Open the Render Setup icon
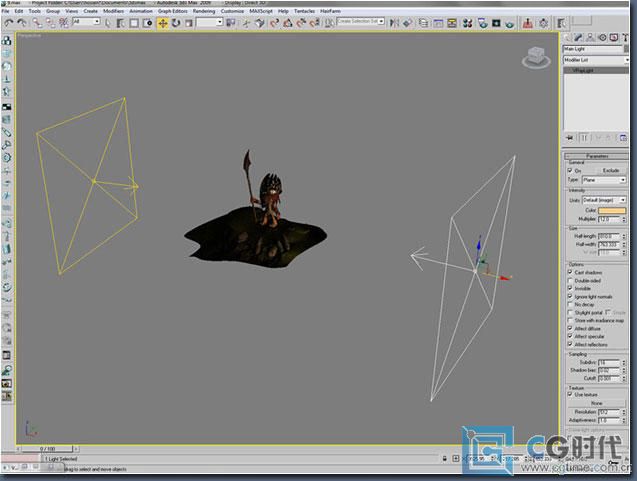637x481 pixels. tap(483, 23)
